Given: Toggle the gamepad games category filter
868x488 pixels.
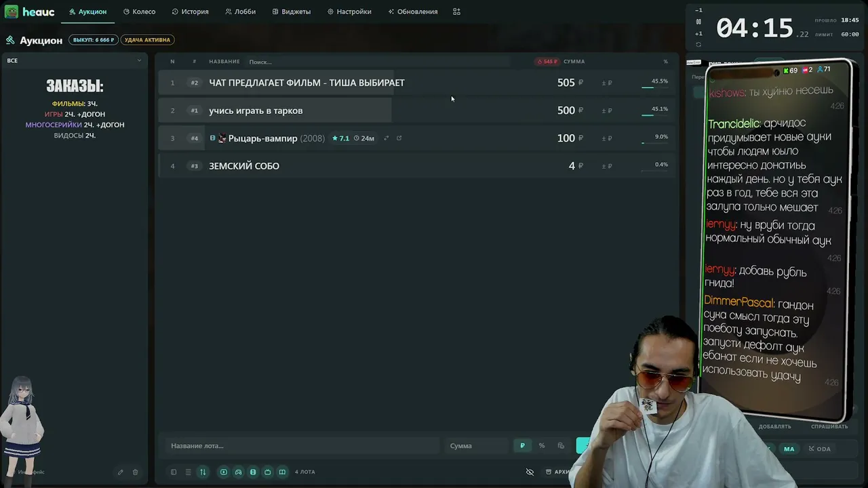Looking at the screenshot, I should click(238, 472).
